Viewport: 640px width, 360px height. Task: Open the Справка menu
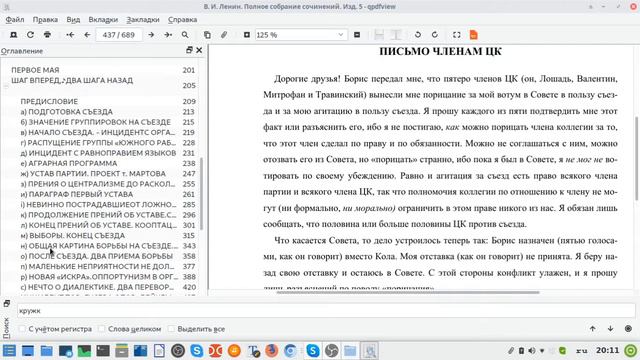(x=182, y=20)
